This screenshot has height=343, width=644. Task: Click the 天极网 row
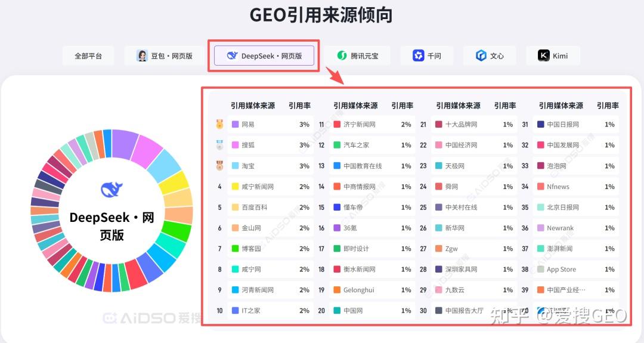[474, 166]
